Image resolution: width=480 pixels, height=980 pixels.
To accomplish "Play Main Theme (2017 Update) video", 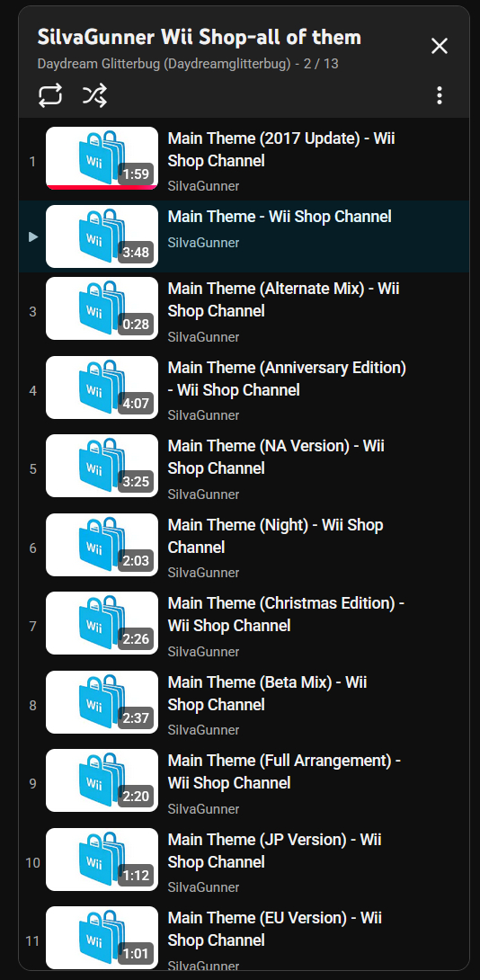I will pos(282,149).
